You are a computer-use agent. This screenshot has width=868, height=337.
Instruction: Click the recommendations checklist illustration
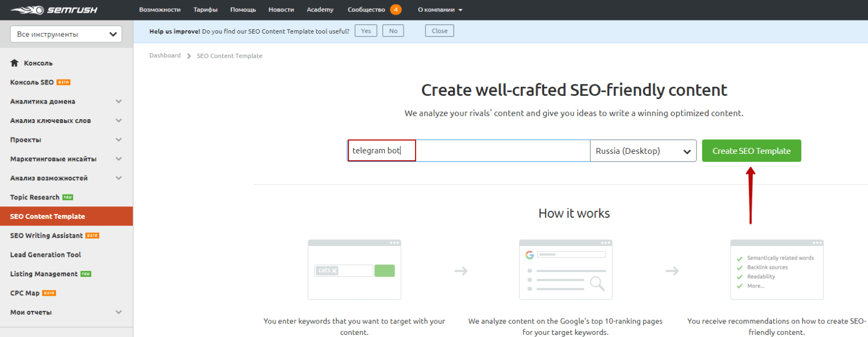(777, 270)
